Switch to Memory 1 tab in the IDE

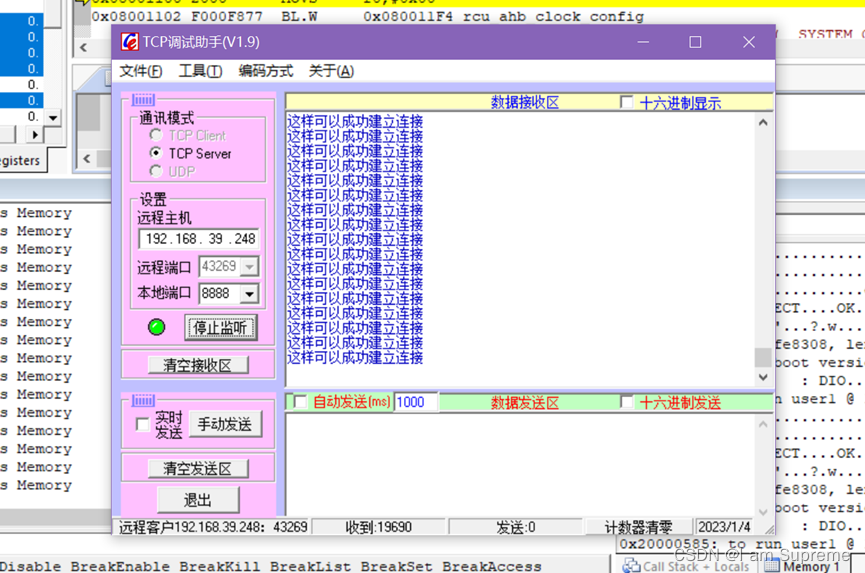coord(803,566)
